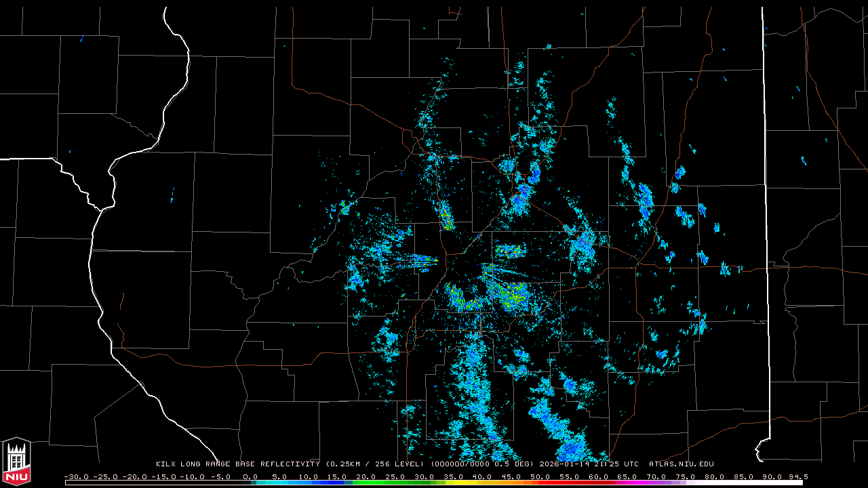Click the (0.25KM / 256 LEVEL) text
Image resolution: width=868 pixels, height=488 pixels.
[x=376, y=464]
